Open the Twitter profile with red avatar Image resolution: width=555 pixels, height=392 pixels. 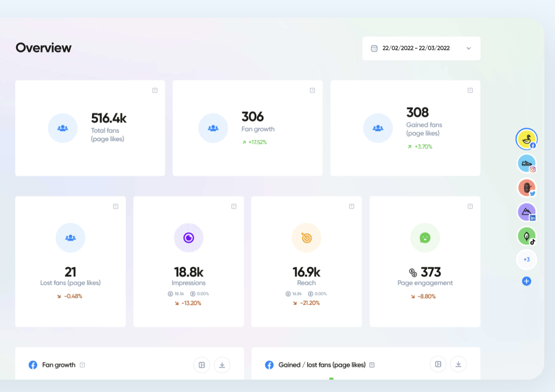[527, 187]
